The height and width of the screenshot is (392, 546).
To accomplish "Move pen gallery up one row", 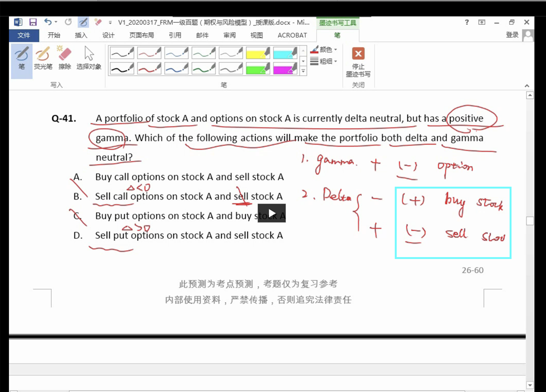I will 303,51.
